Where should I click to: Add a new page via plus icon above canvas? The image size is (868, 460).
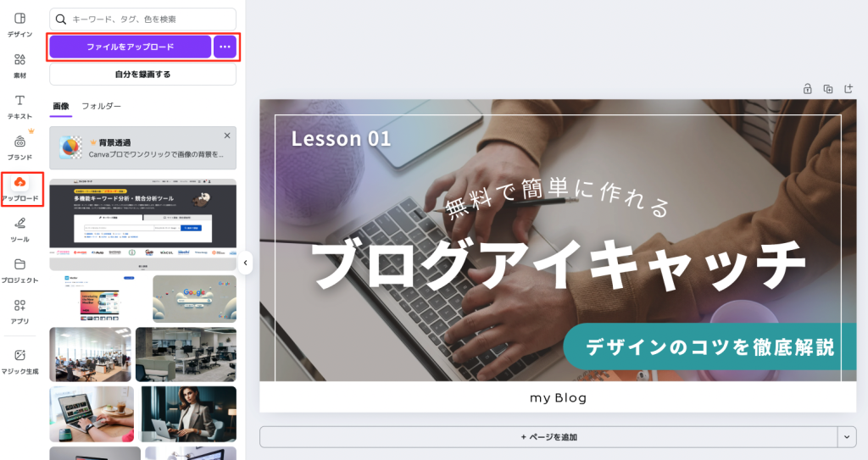point(849,89)
